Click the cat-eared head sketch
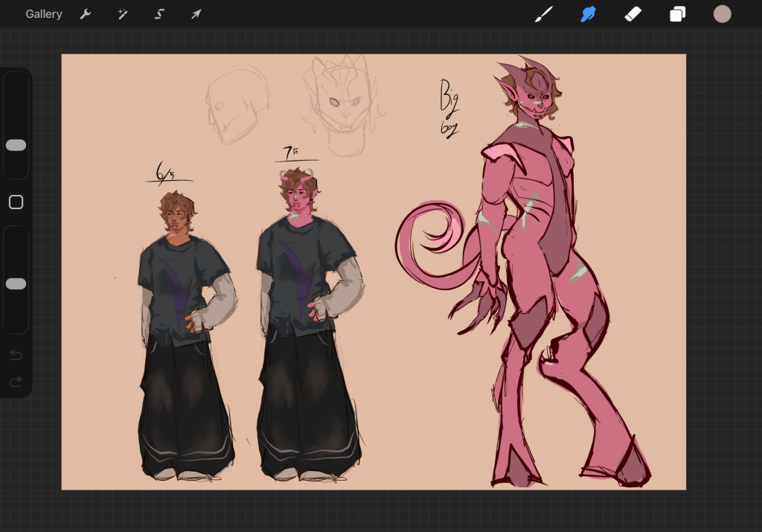The height and width of the screenshot is (532, 762). 340,97
